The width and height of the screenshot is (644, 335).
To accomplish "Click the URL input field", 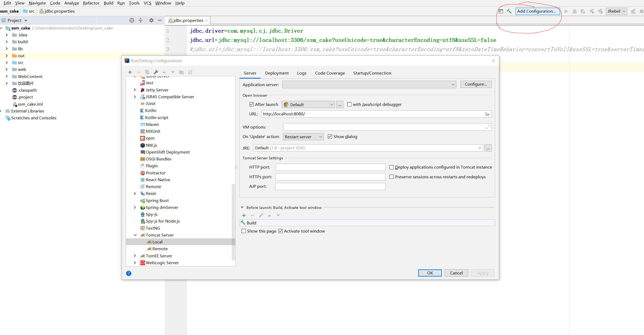I will 376,114.
